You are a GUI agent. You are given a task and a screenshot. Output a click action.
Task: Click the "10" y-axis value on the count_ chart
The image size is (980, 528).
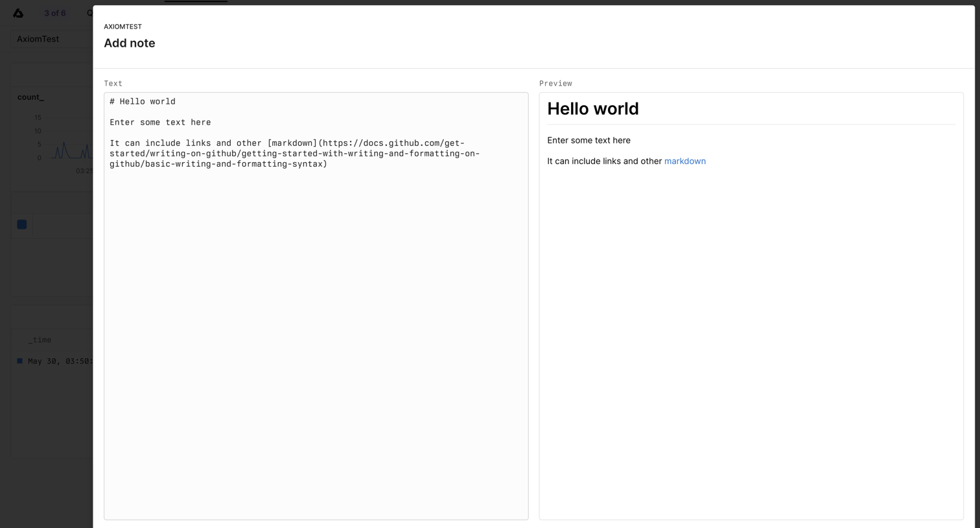click(x=38, y=131)
